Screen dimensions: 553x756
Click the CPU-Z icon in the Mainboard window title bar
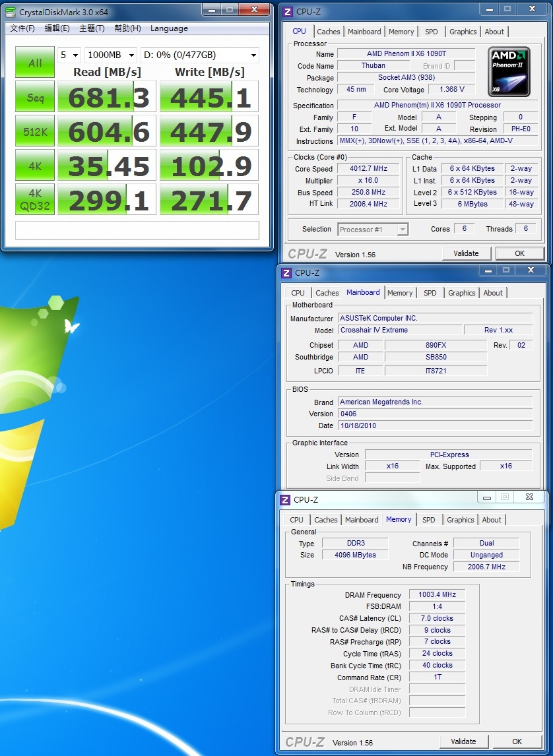pos(286,272)
